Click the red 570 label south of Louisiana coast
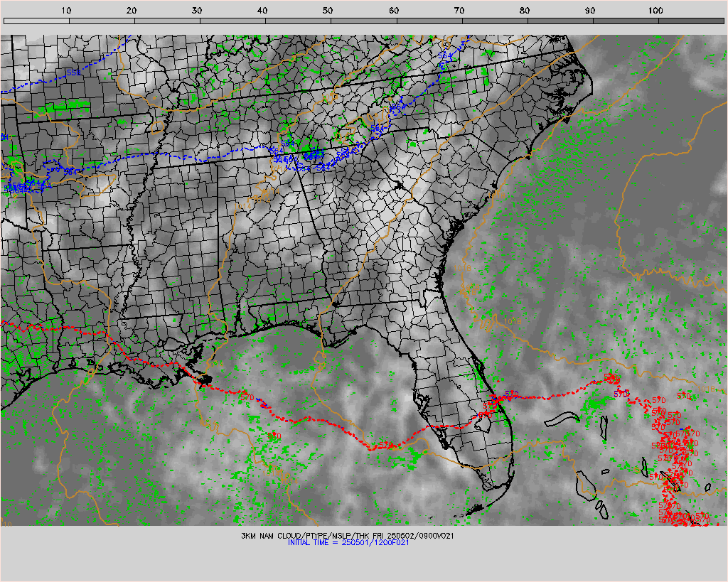The height and width of the screenshot is (582, 728). click(x=247, y=397)
